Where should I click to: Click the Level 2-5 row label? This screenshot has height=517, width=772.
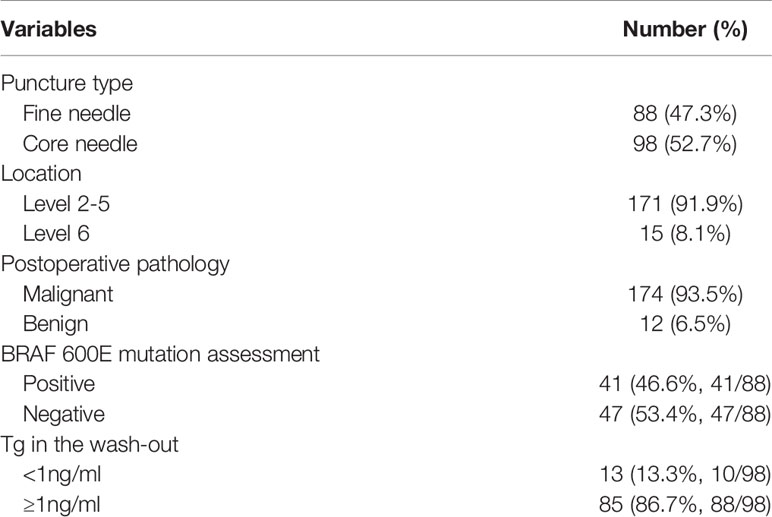pyautogui.click(x=66, y=204)
